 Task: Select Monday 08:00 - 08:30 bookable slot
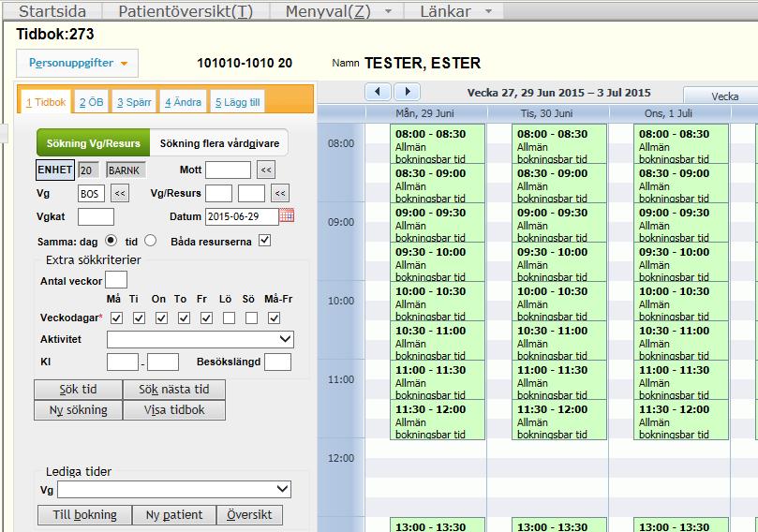click(437, 144)
